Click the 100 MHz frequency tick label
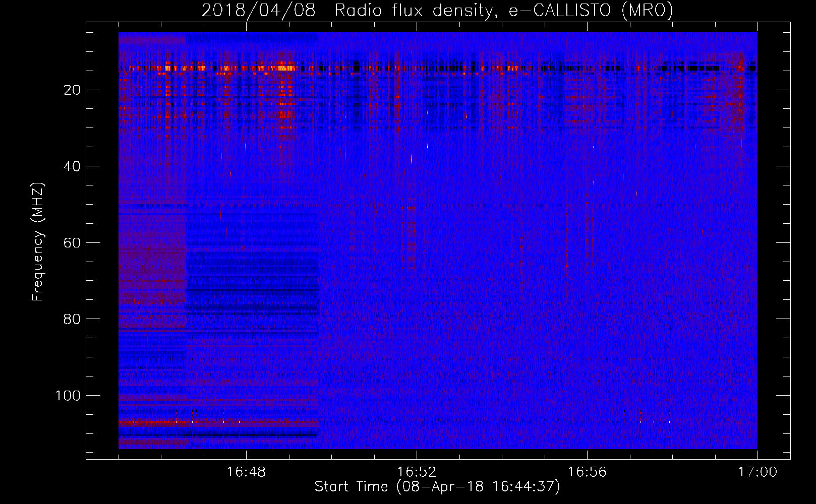The image size is (816, 504). pyautogui.click(x=68, y=396)
